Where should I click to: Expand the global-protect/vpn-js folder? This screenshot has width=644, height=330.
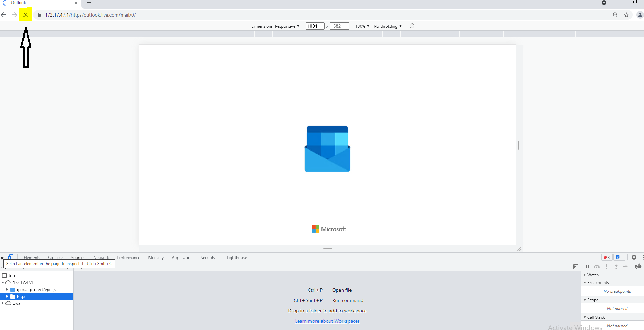point(7,289)
